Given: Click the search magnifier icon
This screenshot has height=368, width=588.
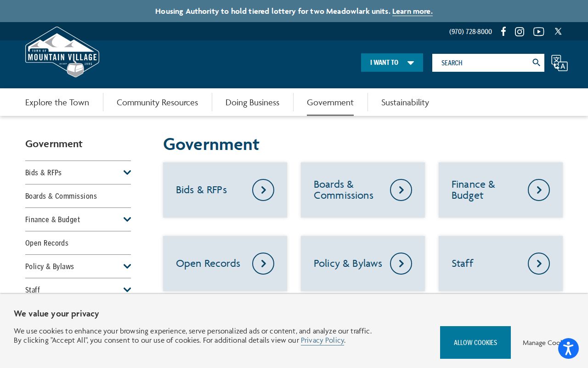Looking at the screenshot, I should tap(536, 63).
